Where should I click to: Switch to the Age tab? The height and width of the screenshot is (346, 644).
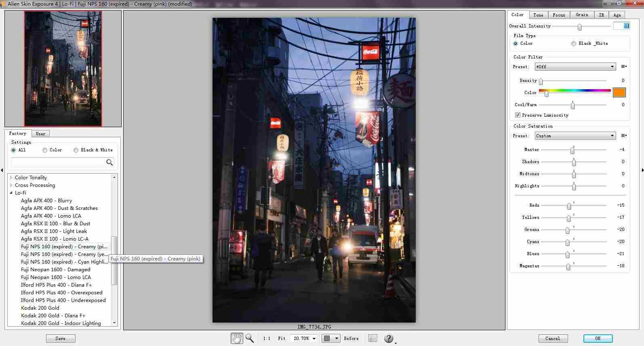(617, 15)
